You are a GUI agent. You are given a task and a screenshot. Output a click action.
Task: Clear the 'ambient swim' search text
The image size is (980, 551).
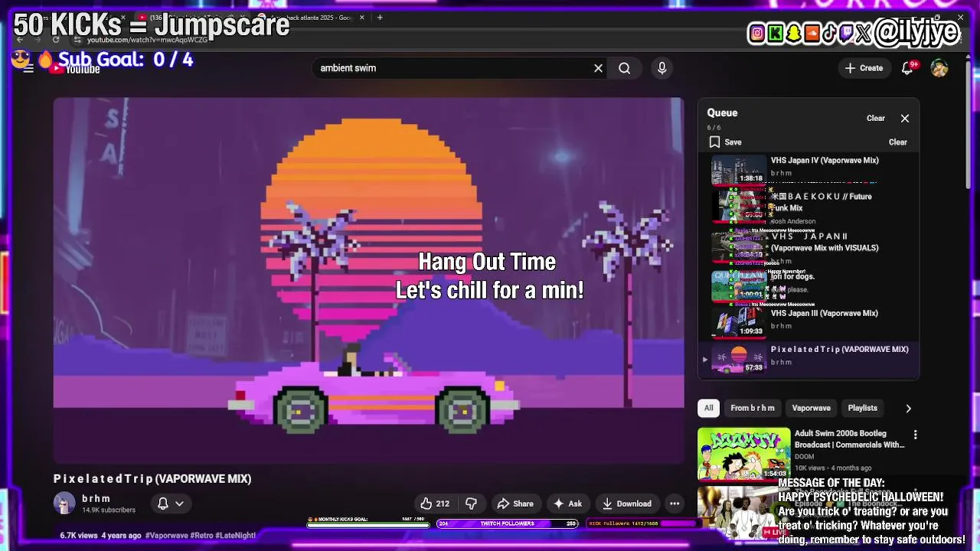coord(598,68)
